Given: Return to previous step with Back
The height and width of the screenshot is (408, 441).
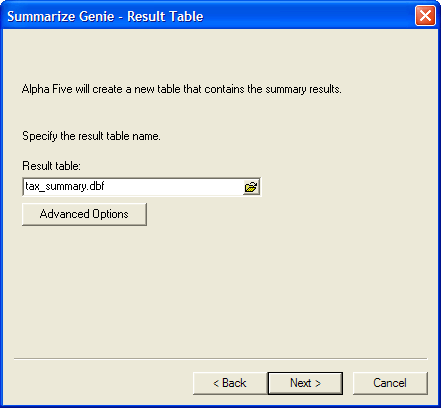Looking at the screenshot, I should click(x=230, y=383).
